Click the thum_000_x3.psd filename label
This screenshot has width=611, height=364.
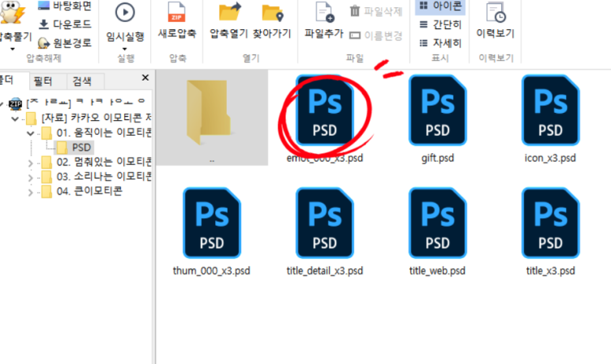pyautogui.click(x=212, y=271)
